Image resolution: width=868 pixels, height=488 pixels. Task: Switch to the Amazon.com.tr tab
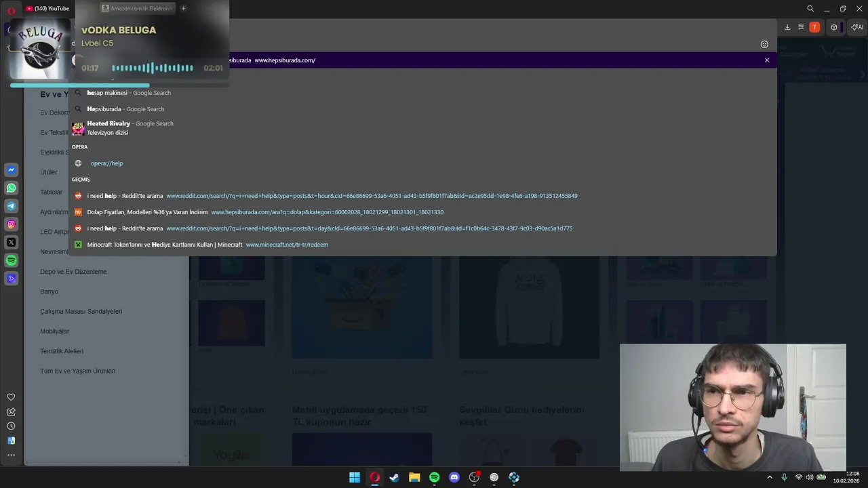click(x=136, y=8)
